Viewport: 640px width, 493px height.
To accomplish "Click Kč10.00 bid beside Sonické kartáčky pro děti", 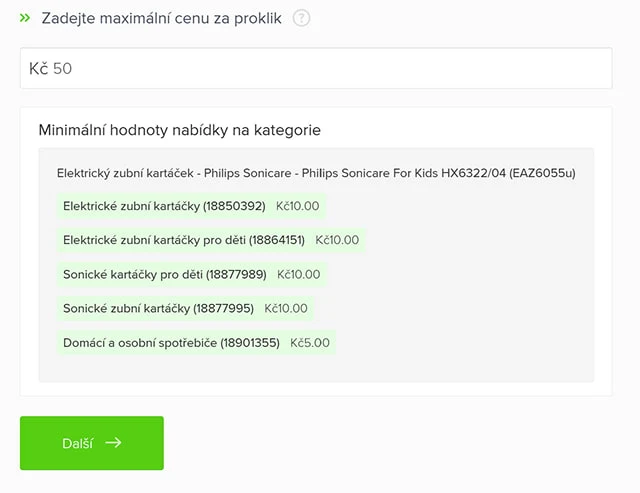I will (x=299, y=274).
